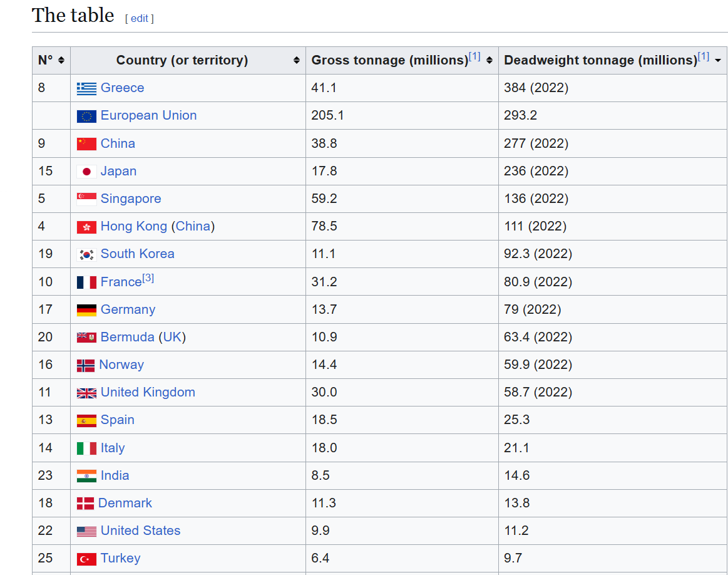
Task: Select the 92.3 (2022) cell
Action: pos(613,254)
